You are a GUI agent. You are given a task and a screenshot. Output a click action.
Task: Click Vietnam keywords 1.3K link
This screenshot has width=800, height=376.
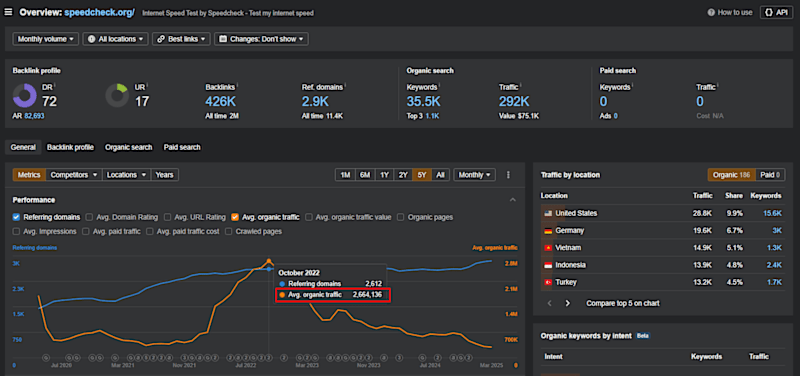pos(774,247)
